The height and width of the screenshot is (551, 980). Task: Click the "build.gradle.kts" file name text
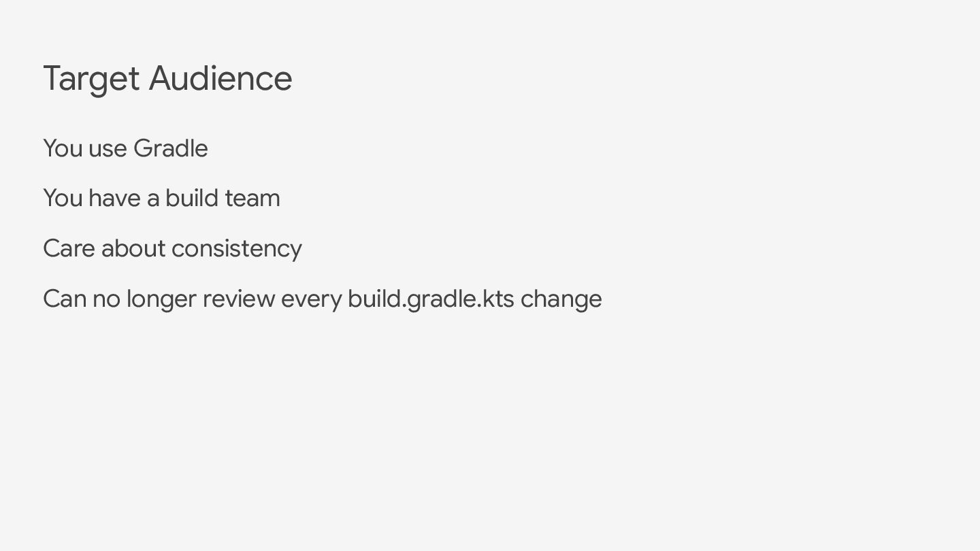coord(431,299)
